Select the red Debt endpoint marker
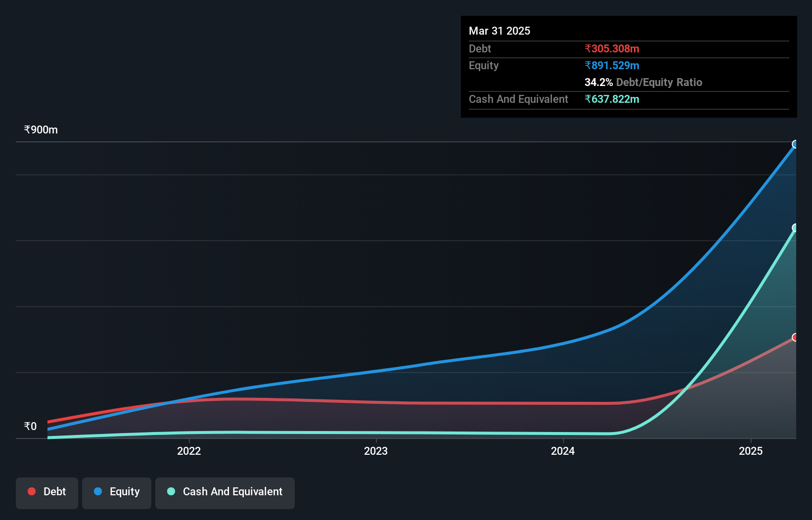The image size is (812, 520). [x=795, y=337]
